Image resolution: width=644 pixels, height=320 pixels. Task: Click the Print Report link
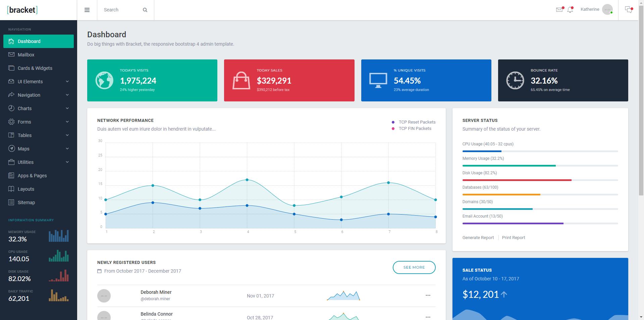click(513, 238)
